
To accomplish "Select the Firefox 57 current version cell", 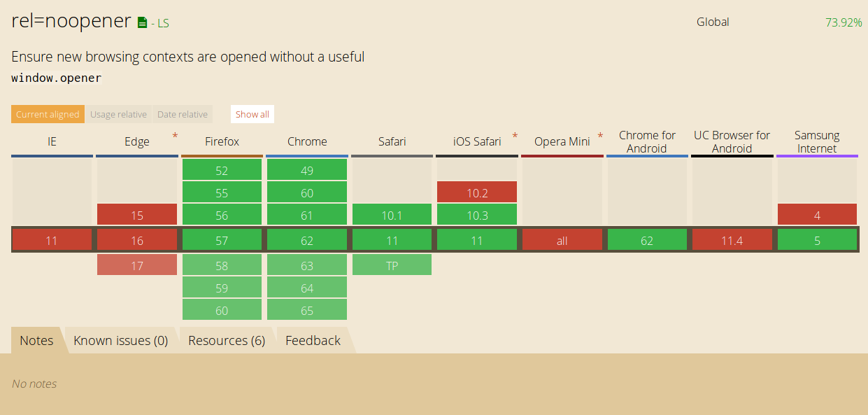I will 222,240.
